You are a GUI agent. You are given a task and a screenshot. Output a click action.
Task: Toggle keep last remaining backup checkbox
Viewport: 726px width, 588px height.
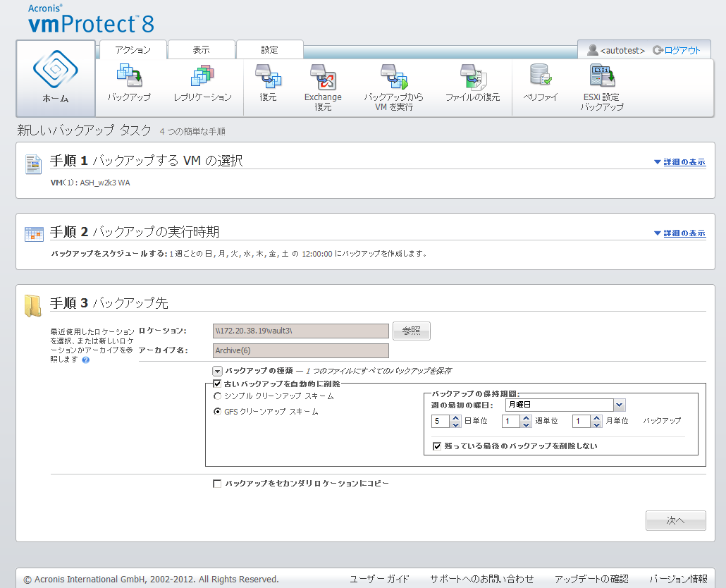coord(437,446)
